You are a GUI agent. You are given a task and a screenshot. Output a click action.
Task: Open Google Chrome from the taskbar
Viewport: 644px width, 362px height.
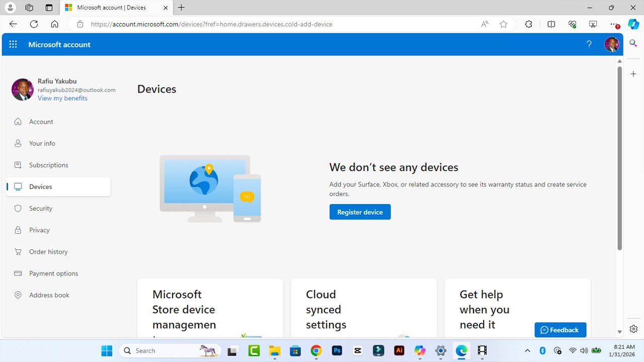tap(316, 350)
